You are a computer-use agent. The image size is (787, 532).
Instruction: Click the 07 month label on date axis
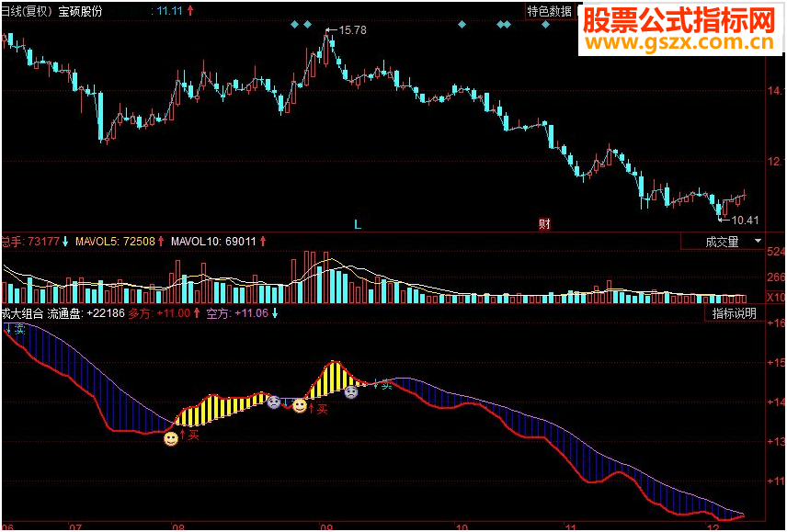tap(74, 527)
